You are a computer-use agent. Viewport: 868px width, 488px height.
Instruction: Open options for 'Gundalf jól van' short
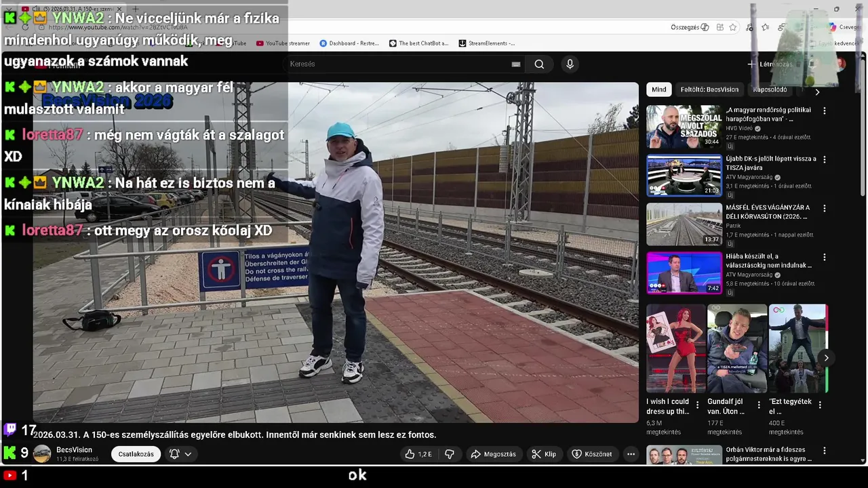pos(758,405)
